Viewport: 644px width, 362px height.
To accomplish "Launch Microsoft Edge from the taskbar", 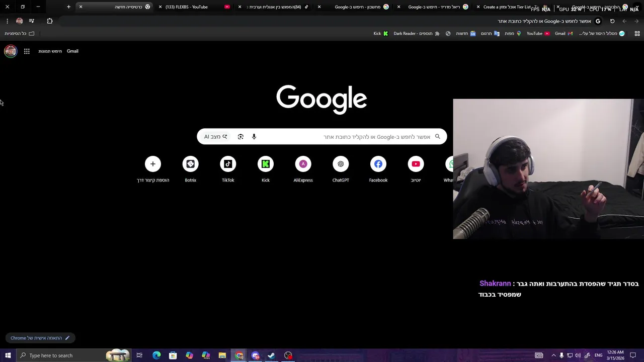I will point(156,355).
